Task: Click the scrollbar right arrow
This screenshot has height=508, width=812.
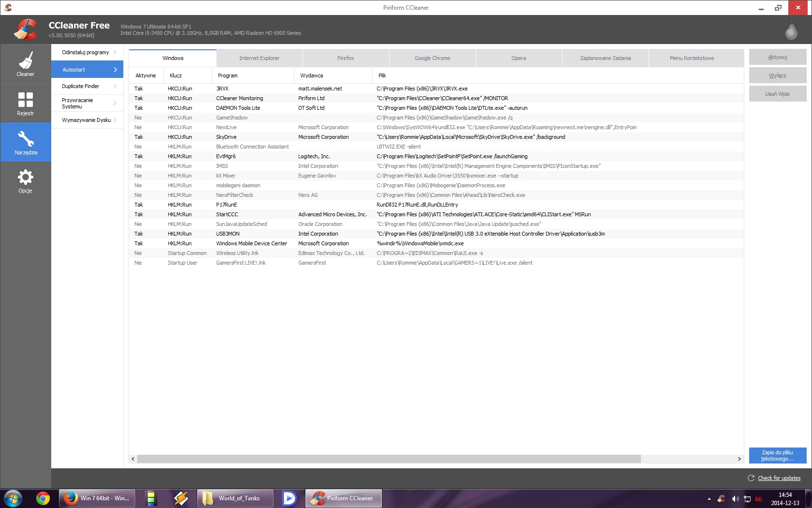Action: tap(739, 459)
